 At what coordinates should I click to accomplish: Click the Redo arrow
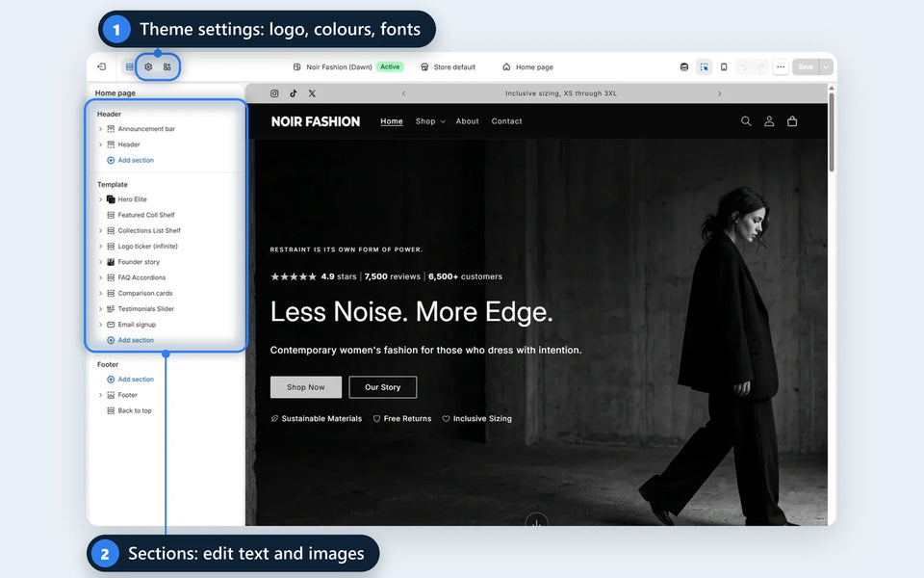pos(760,67)
